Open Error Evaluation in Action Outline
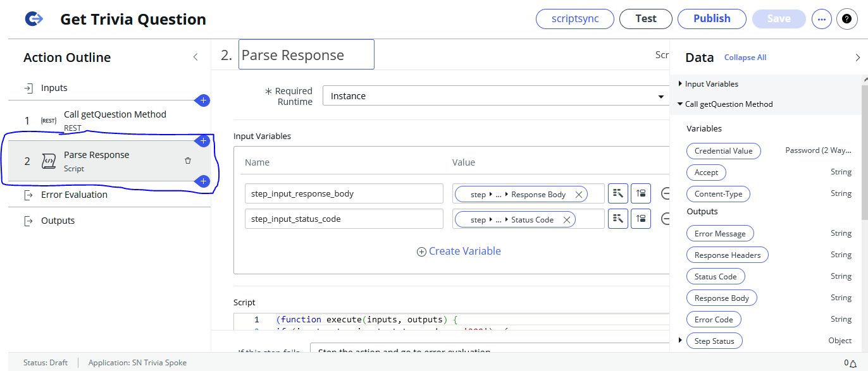868x371 pixels. coord(74,195)
